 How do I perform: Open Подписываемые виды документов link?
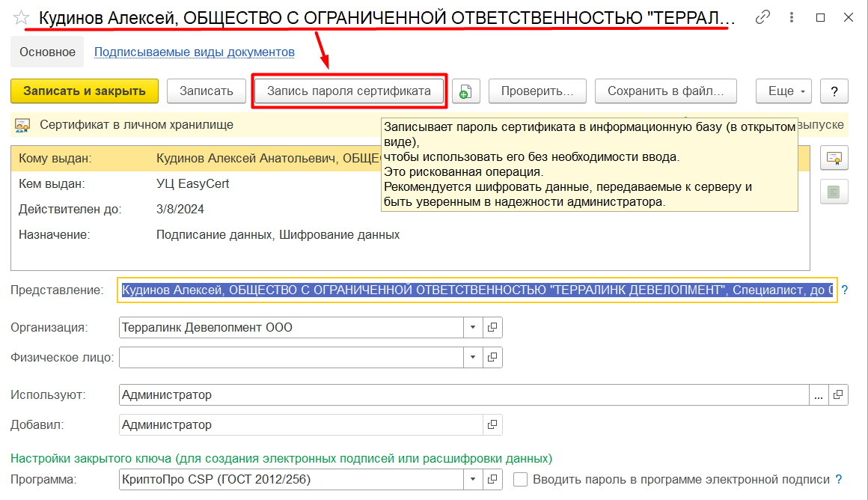coord(195,52)
